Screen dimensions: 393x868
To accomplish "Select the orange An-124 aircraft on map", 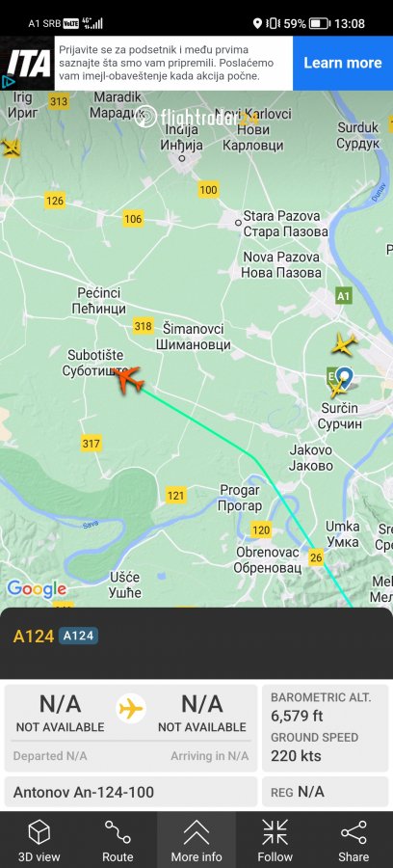I will pos(129,380).
